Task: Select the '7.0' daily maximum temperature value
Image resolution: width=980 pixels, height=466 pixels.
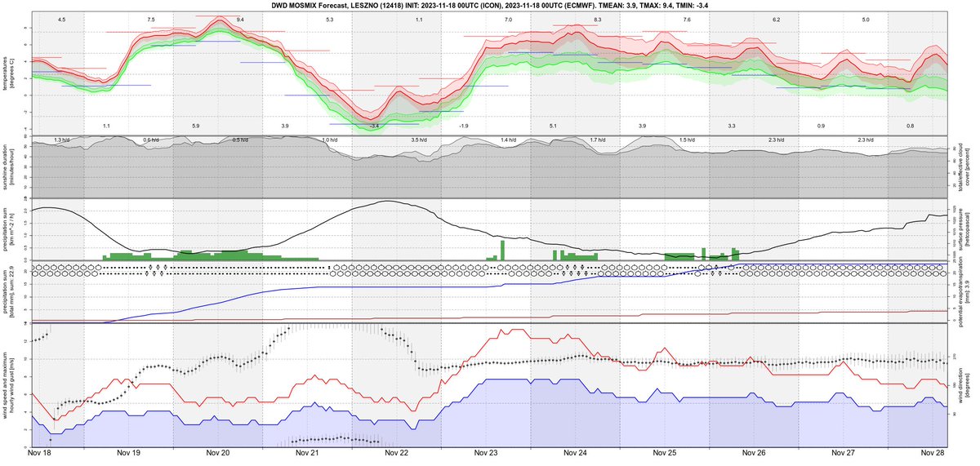Action: tap(508, 19)
